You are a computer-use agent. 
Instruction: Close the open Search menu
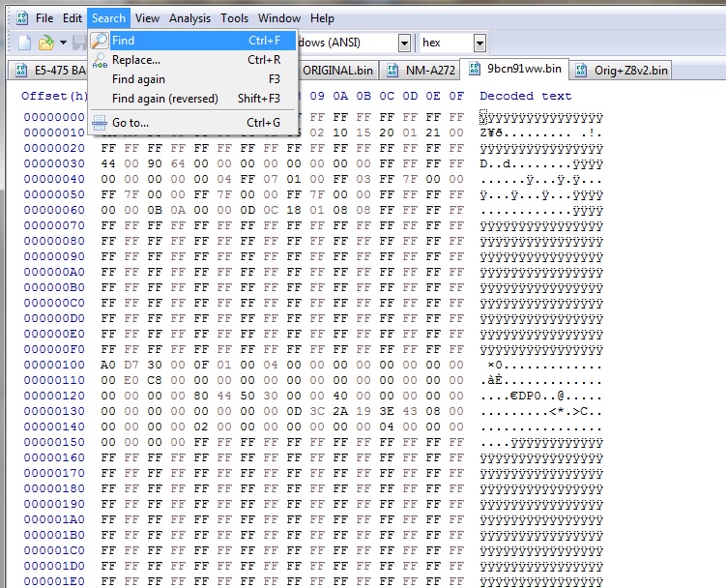pyautogui.click(x=109, y=18)
